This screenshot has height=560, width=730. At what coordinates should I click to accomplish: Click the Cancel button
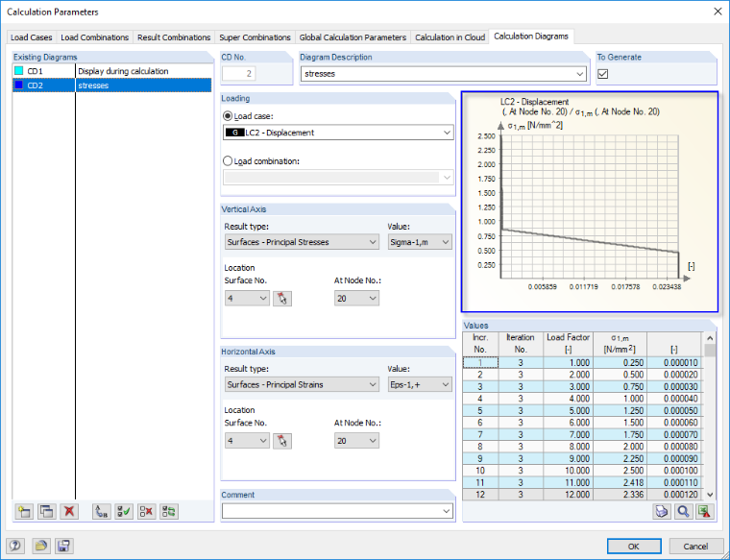(695, 546)
